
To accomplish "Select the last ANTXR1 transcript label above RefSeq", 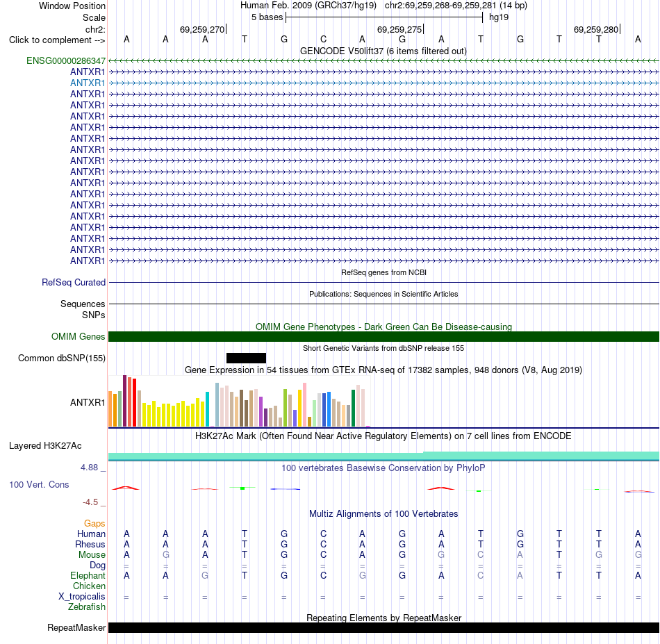I will [88, 261].
